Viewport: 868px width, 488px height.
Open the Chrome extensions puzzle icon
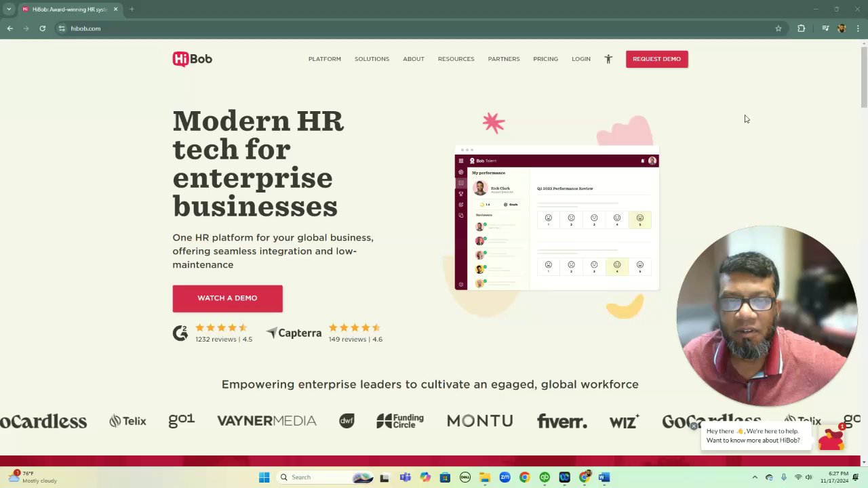[x=801, y=28]
